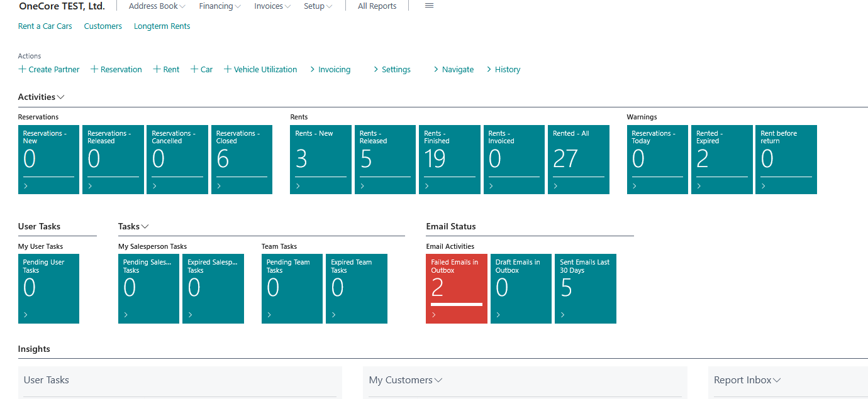Image resolution: width=868 pixels, height=399 pixels.
Task: Open the Rented - All tile showing 27
Action: click(x=578, y=160)
